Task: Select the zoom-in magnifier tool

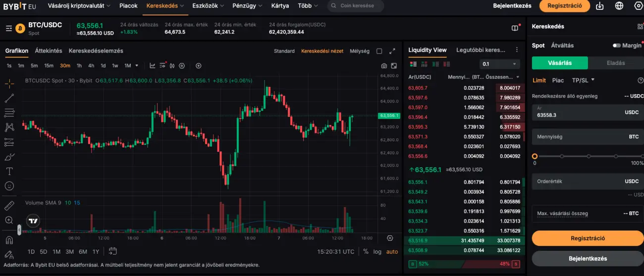Action: click(9, 220)
